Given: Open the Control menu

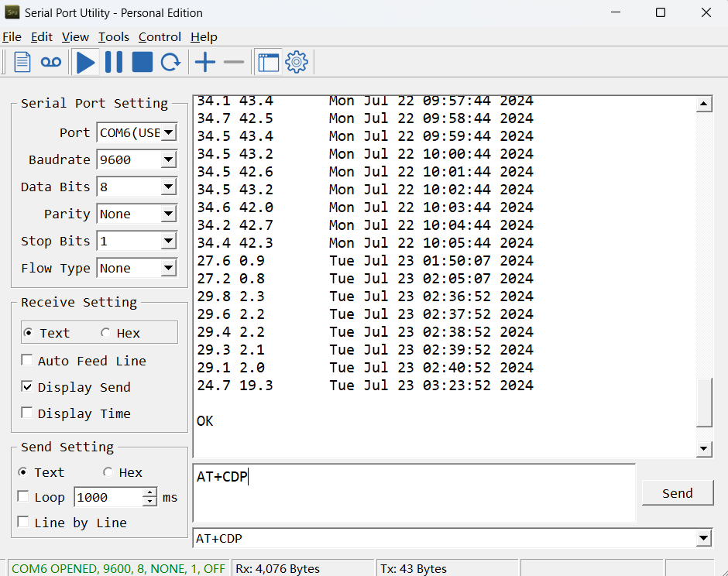Looking at the screenshot, I should (160, 37).
